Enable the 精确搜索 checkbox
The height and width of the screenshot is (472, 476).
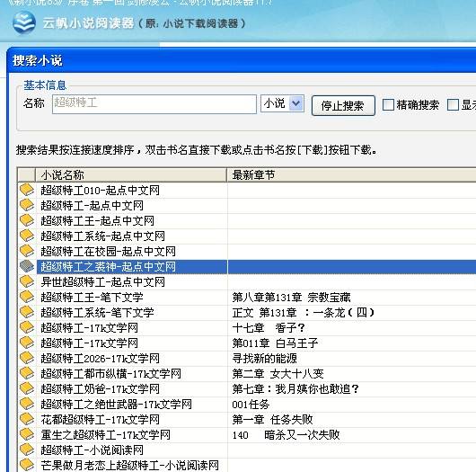click(388, 105)
